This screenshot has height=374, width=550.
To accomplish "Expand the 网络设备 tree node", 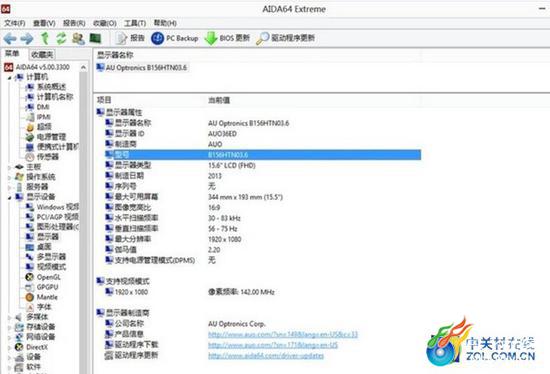I will pyautogui.click(x=9, y=337).
